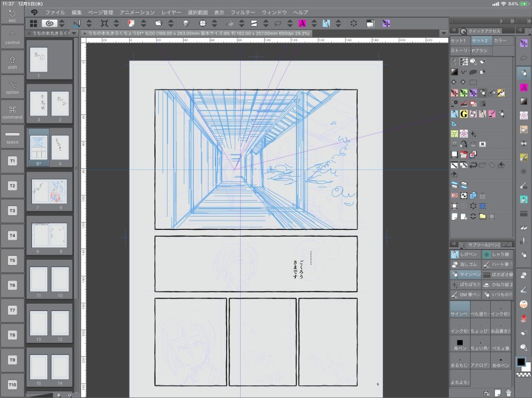
Task: Click the magenta A text icon in command bar
Action: pos(302,23)
